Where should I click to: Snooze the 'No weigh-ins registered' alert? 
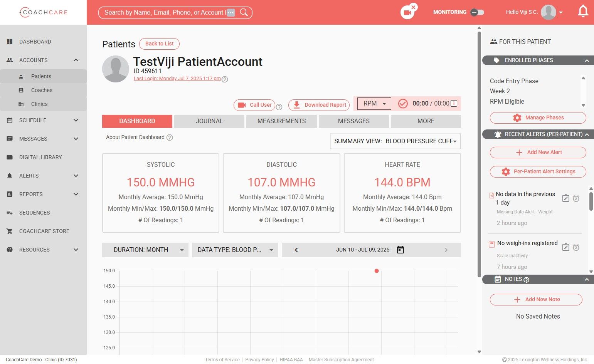tap(576, 247)
